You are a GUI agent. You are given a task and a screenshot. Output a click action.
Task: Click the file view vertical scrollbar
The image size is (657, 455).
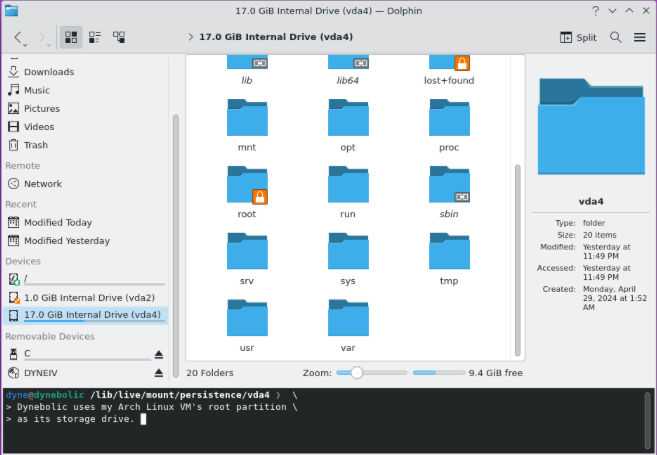point(517,260)
